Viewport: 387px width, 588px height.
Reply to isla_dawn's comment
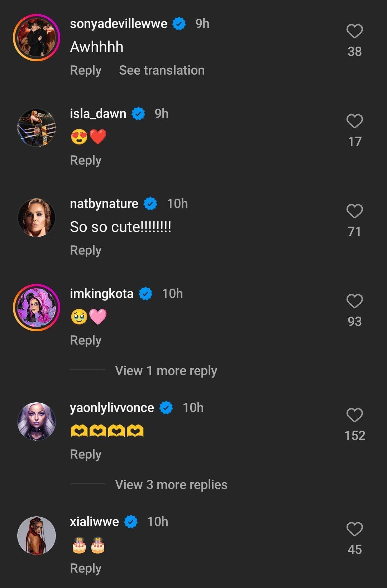[x=86, y=160]
